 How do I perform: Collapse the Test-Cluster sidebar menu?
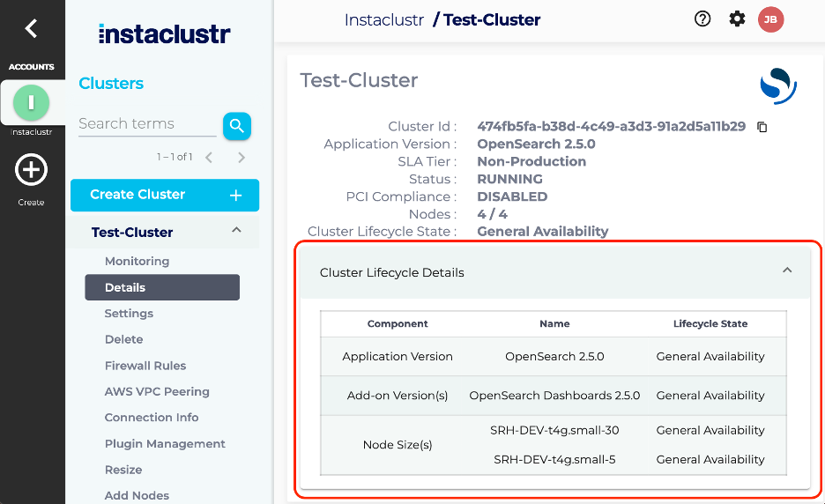click(237, 230)
